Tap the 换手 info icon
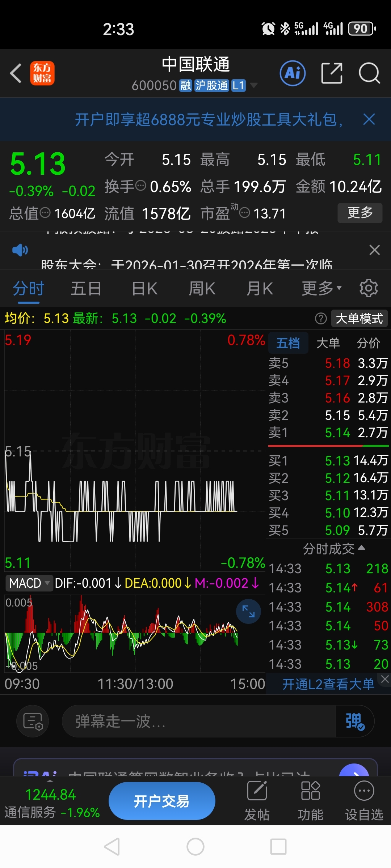The height and width of the screenshot is (868, 391). point(140,186)
